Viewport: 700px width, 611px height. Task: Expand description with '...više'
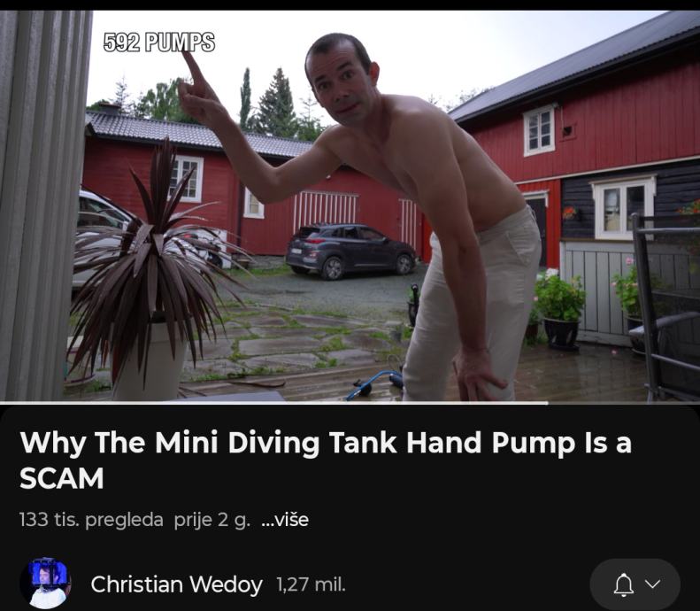pyautogui.click(x=285, y=520)
